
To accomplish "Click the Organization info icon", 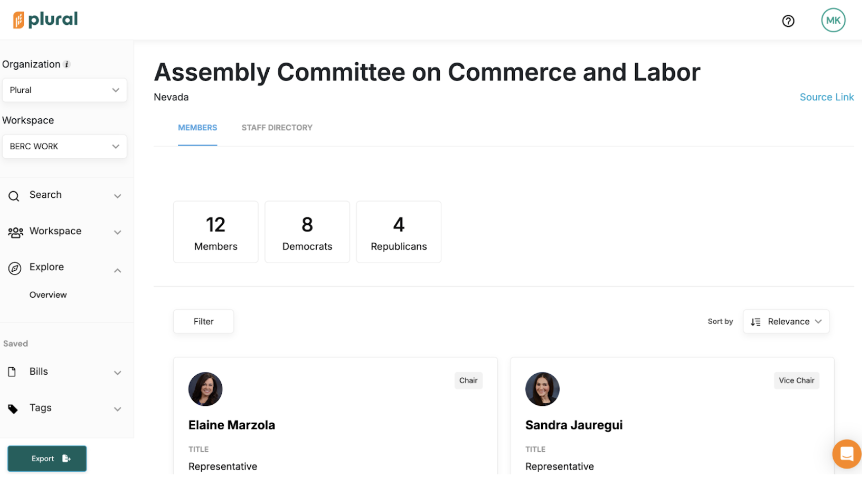I will (67, 64).
